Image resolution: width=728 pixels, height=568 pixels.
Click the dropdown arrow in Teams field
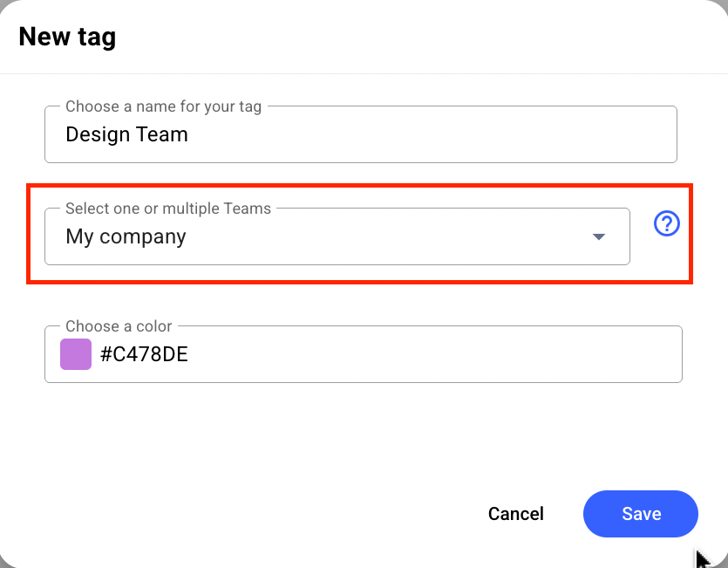pyautogui.click(x=599, y=236)
